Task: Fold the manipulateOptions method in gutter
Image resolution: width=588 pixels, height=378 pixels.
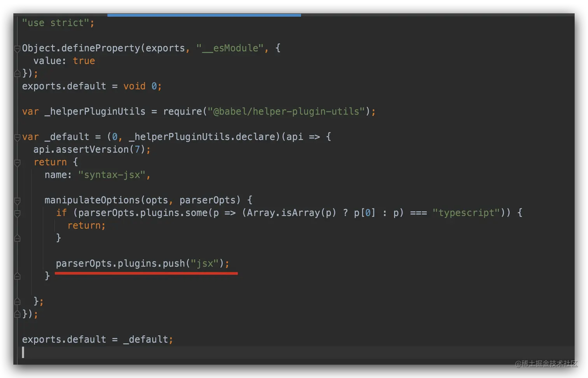Action: [x=17, y=201]
